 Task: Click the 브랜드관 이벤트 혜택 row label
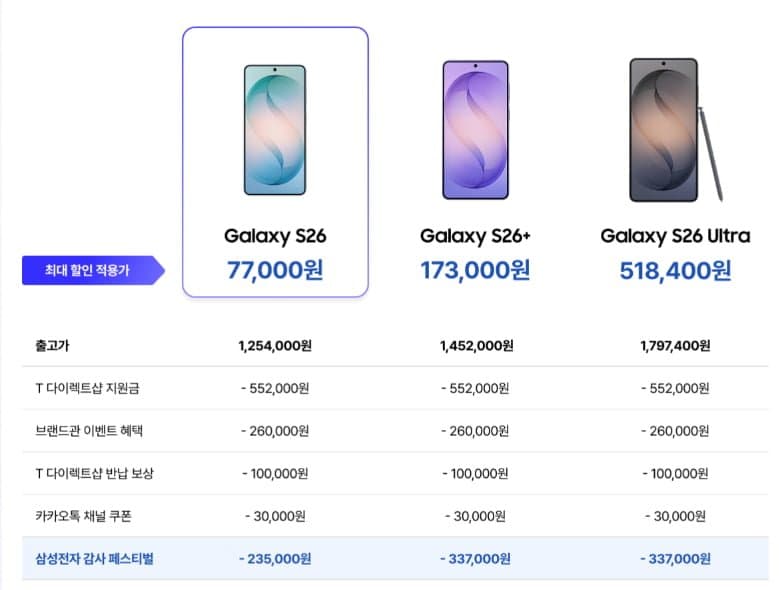point(89,430)
